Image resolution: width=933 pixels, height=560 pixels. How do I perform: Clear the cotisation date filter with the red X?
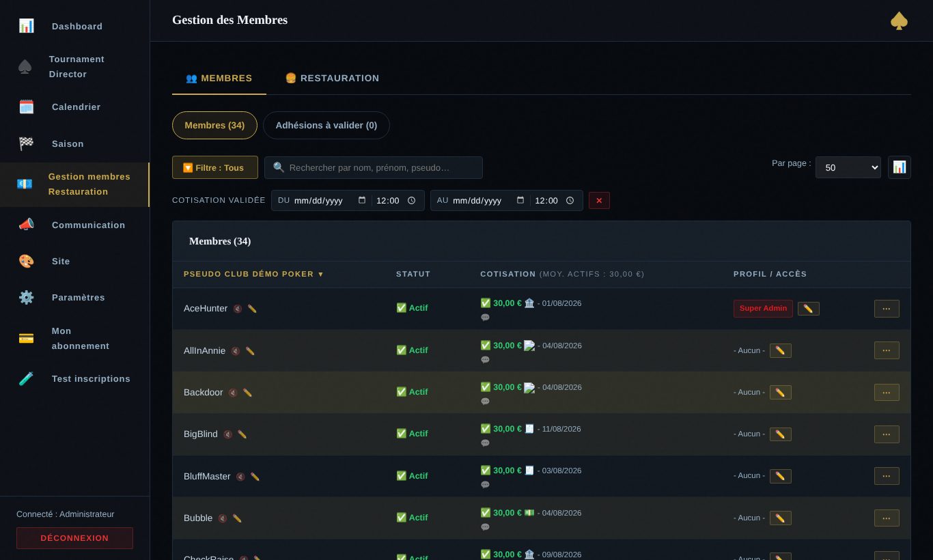click(x=599, y=201)
